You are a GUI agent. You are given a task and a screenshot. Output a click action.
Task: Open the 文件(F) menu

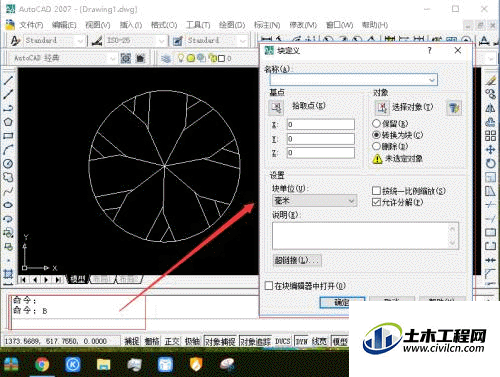pos(31,25)
